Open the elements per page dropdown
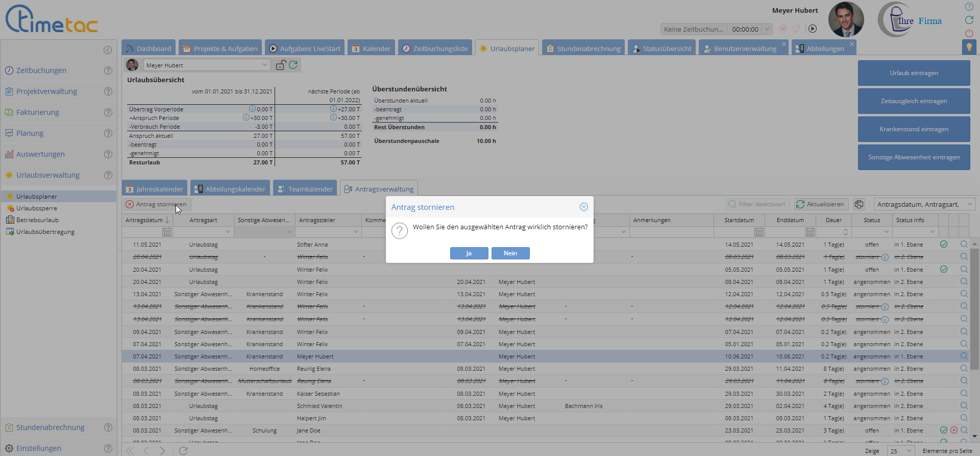The image size is (980, 456). pos(901,451)
